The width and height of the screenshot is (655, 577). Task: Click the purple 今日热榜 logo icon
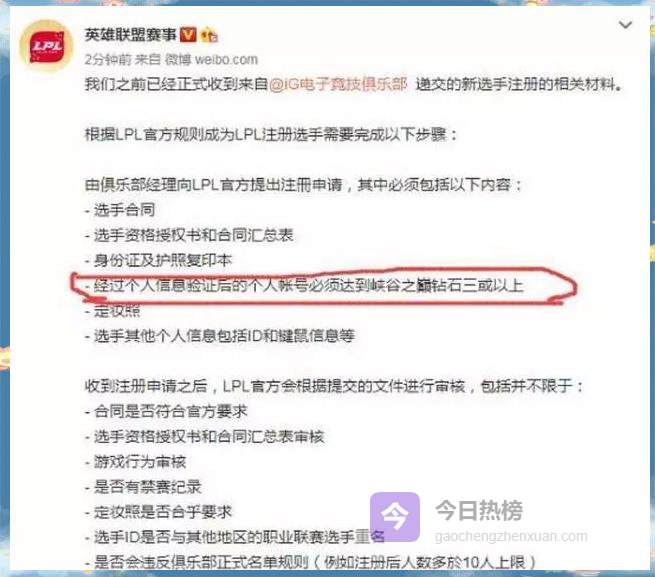click(x=395, y=517)
